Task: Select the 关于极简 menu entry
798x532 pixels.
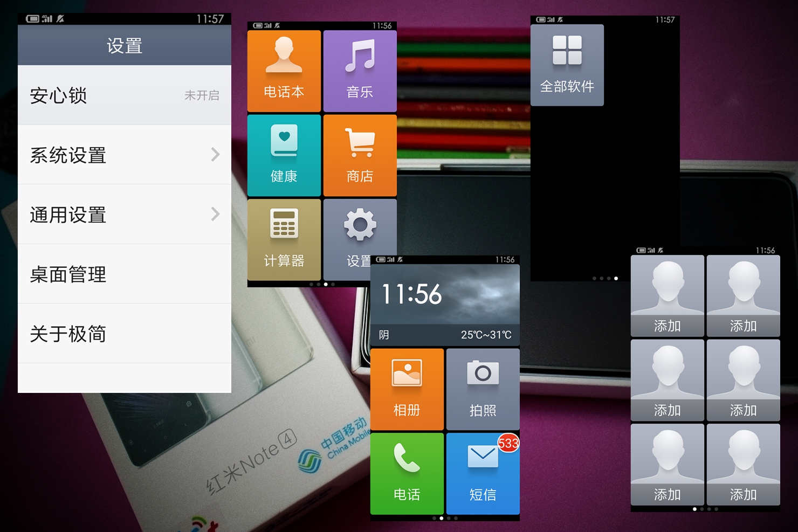Action: coord(124,334)
